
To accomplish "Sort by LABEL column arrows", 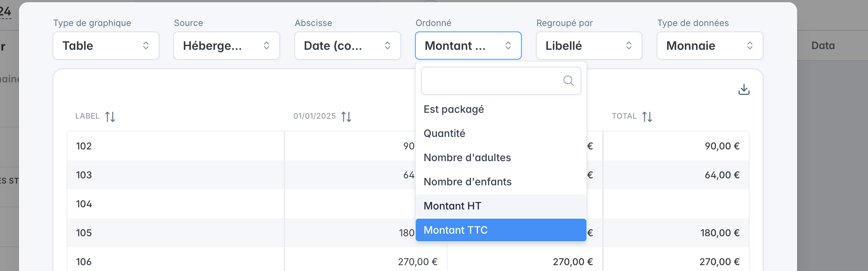I will (110, 117).
